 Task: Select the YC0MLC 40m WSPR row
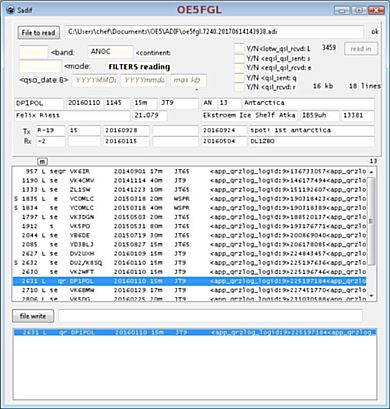point(189,208)
